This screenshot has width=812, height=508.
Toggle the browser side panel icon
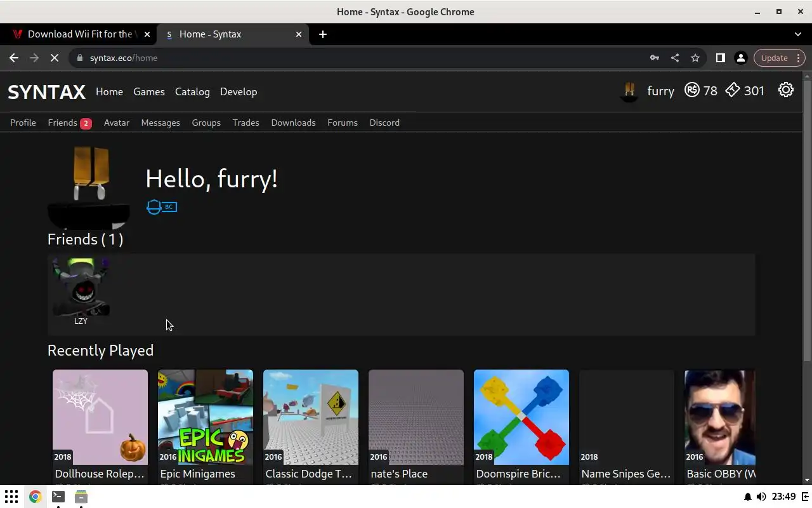point(720,58)
